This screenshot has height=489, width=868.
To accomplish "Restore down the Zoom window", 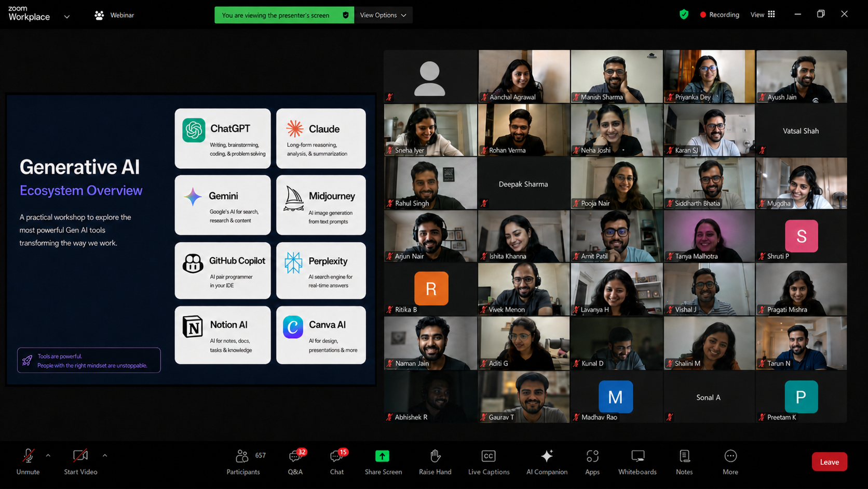I will pyautogui.click(x=821, y=14).
